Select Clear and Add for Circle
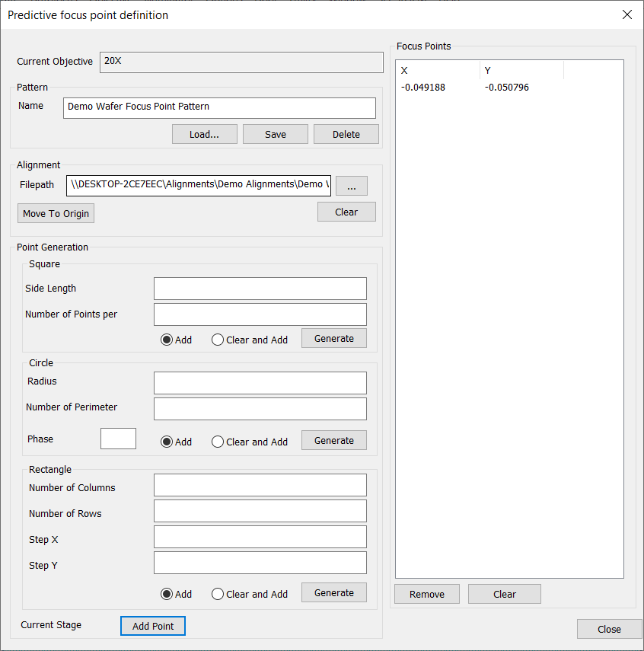The width and height of the screenshot is (644, 651). [218, 442]
